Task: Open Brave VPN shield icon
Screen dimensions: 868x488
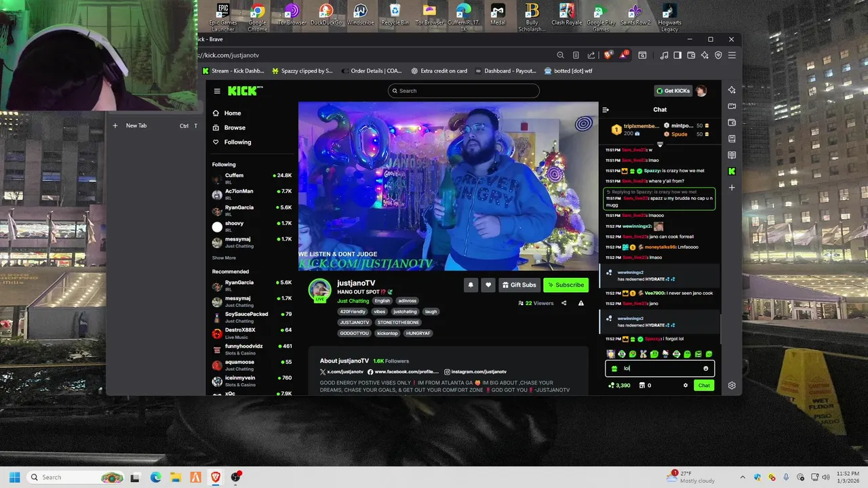Action: [x=718, y=56]
